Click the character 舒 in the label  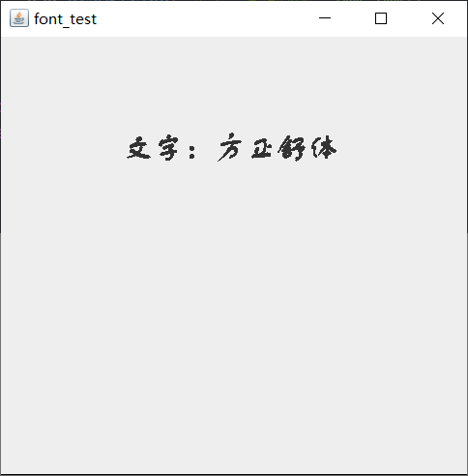tap(292, 148)
